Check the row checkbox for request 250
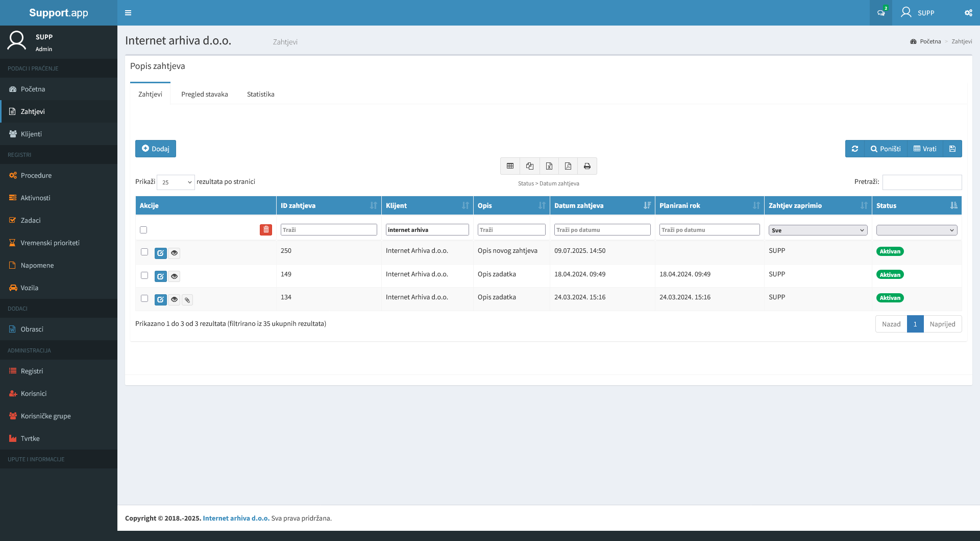The height and width of the screenshot is (541, 980). point(144,252)
